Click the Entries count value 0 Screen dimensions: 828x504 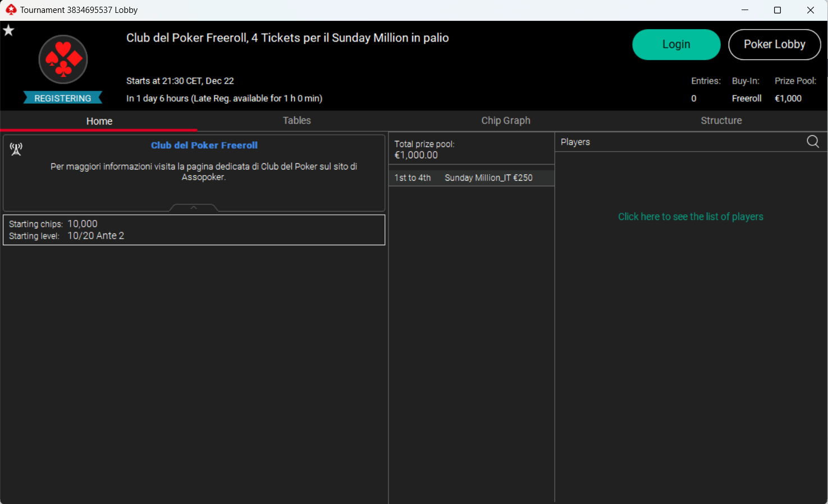(x=694, y=98)
